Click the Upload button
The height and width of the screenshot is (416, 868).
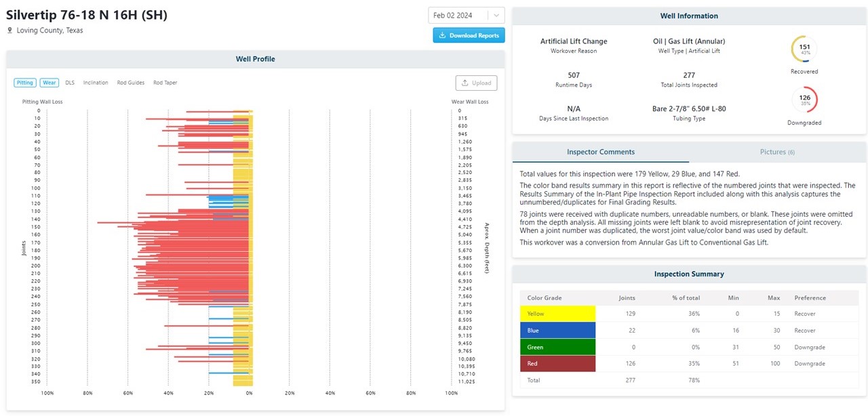coord(476,83)
